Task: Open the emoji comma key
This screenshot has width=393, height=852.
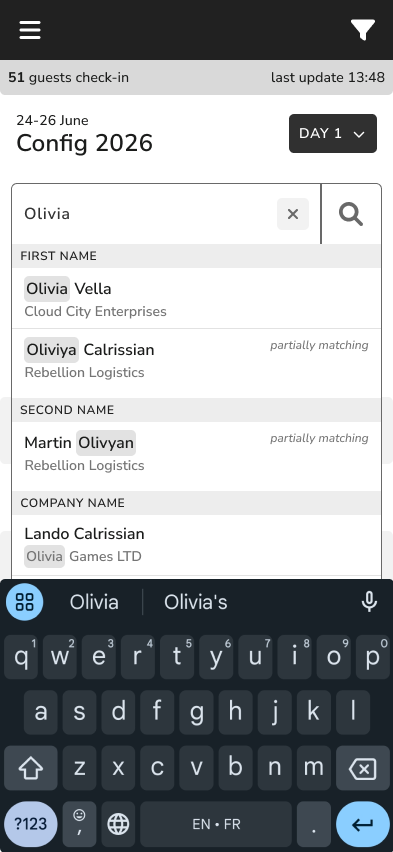Action: [x=79, y=824]
